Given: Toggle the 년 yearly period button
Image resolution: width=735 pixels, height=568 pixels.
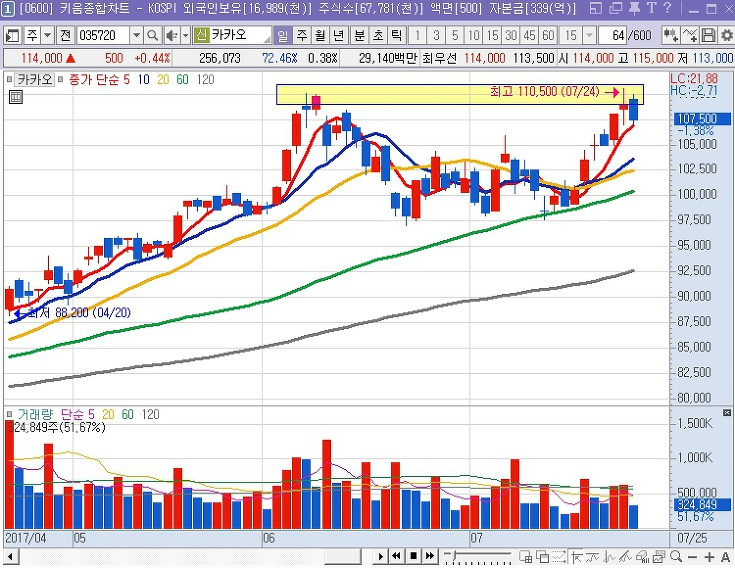Looking at the screenshot, I should (338, 35).
